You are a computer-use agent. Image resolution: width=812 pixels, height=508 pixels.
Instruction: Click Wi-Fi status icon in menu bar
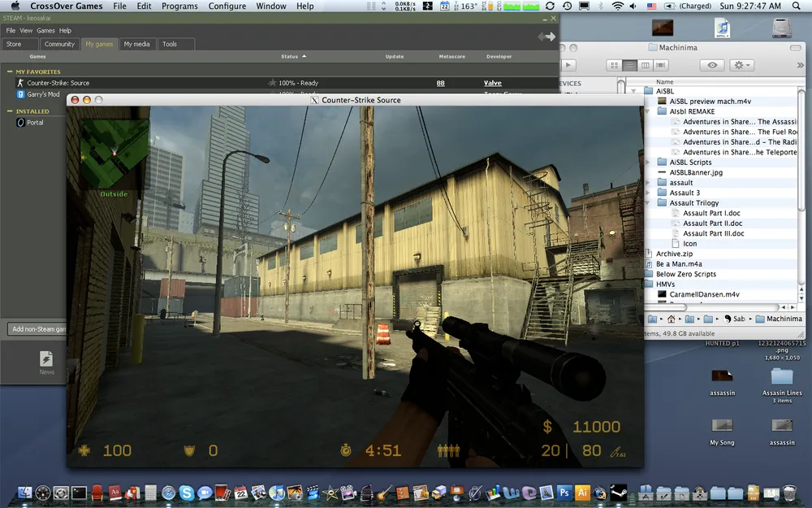(x=617, y=6)
